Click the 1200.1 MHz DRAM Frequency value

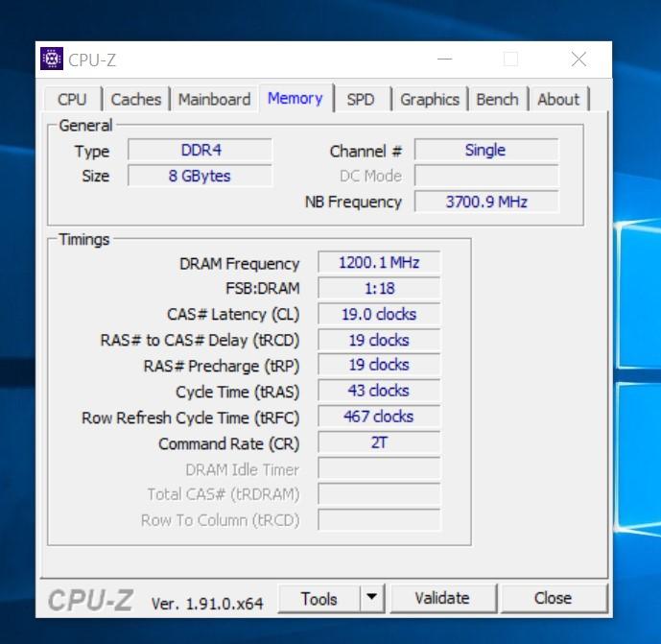pyautogui.click(x=379, y=262)
